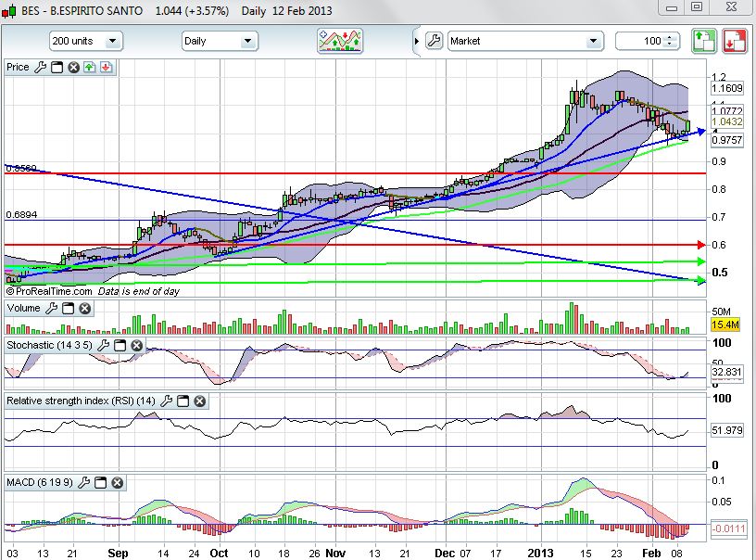Viewport: 756px width, 560px height.
Task: Increase quantity with the up stepper arrow
Action: pyautogui.click(x=670, y=37)
